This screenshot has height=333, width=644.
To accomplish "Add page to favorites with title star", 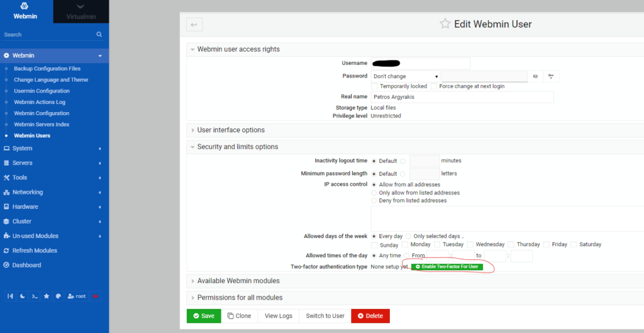I will [445, 24].
